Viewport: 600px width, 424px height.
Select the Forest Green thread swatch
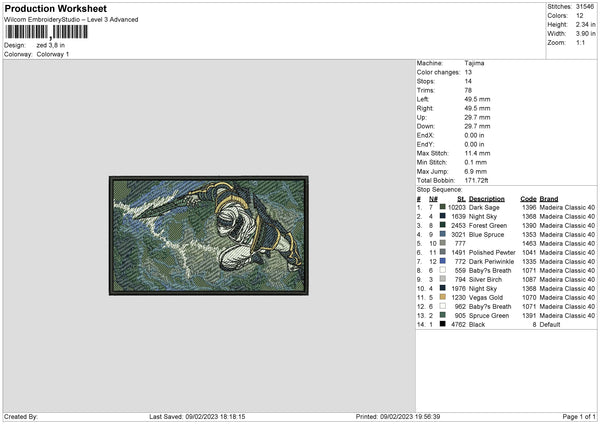point(441,224)
